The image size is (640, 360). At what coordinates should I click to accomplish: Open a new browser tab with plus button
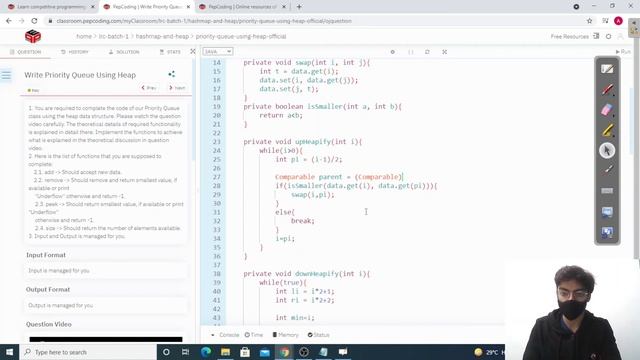pos(299,7)
